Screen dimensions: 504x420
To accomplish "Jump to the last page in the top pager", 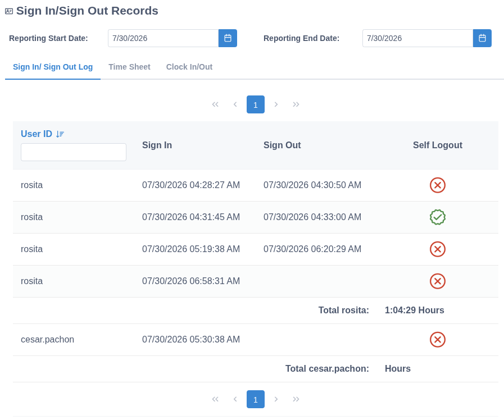I will tap(296, 104).
